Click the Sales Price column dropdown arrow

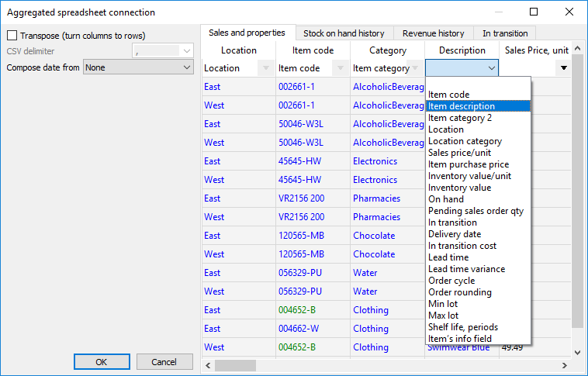pyautogui.click(x=564, y=68)
